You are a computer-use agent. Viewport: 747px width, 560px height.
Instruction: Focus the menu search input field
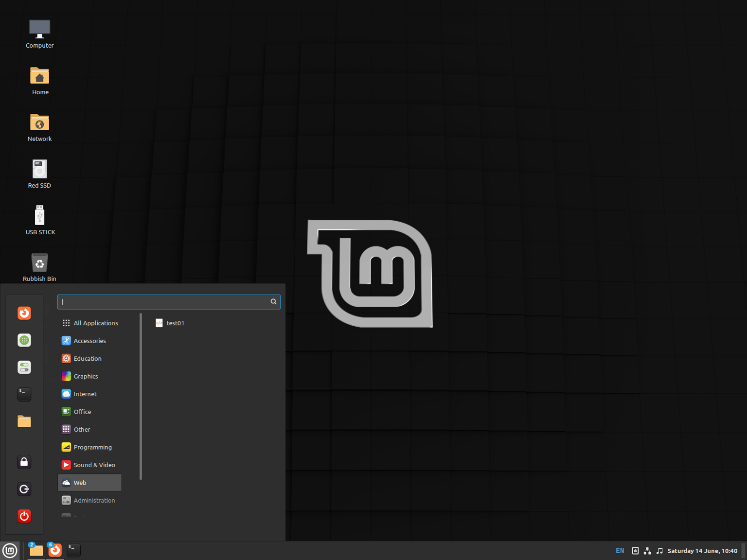point(169,302)
